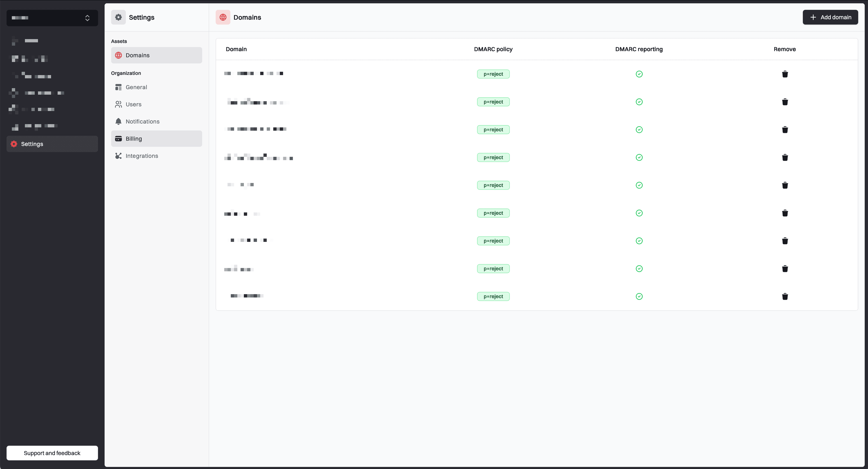The height and width of the screenshot is (469, 868).
Task: Click the Integrations connector icon
Action: pos(118,156)
